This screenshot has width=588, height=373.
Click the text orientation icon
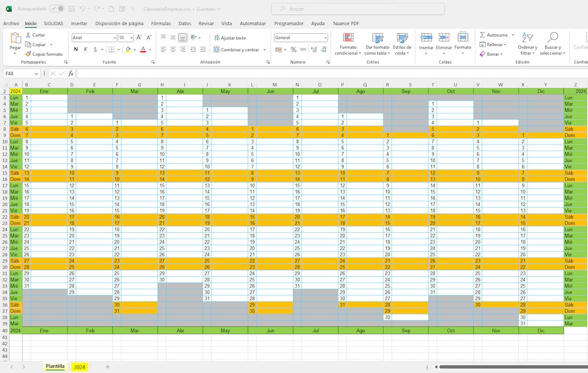(x=193, y=37)
